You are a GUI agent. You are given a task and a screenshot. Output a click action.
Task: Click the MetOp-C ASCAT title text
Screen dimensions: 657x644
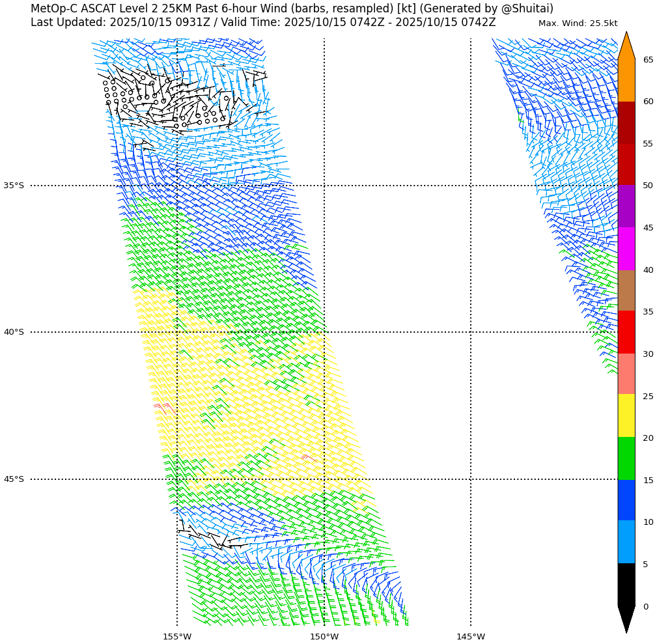point(292,8)
